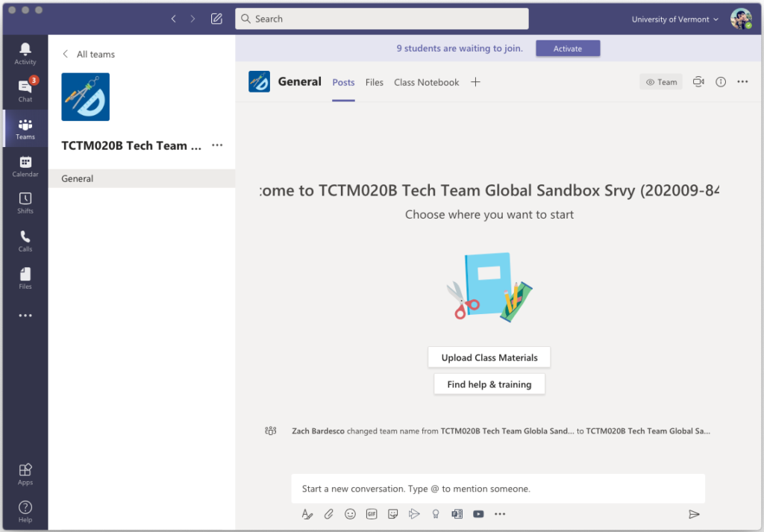The width and height of the screenshot is (764, 532).
Task: Open message formatting options
Action: 307,513
